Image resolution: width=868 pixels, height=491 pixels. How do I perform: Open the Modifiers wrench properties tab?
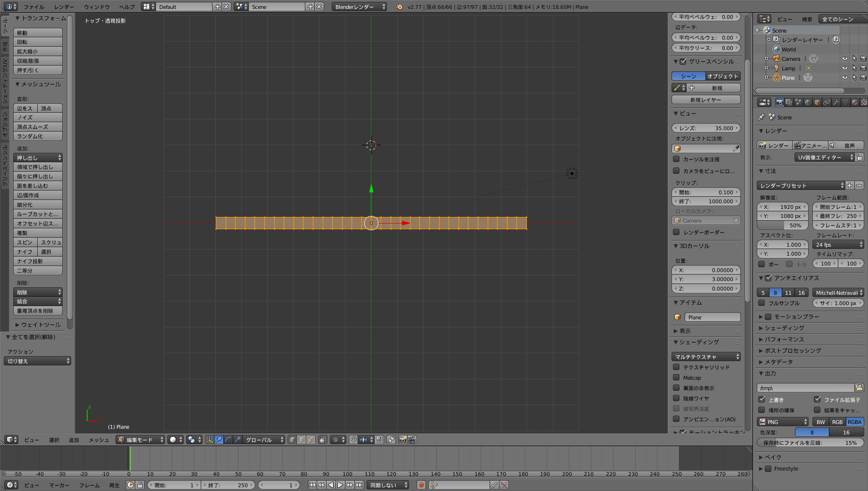(x=836, y=102)
